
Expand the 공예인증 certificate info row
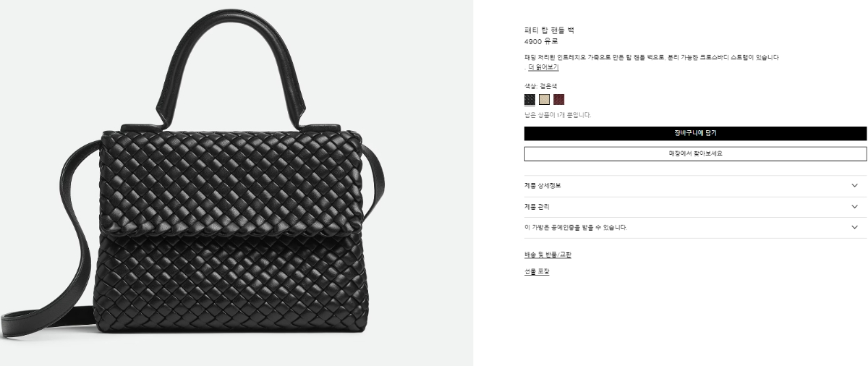[695, 228]
